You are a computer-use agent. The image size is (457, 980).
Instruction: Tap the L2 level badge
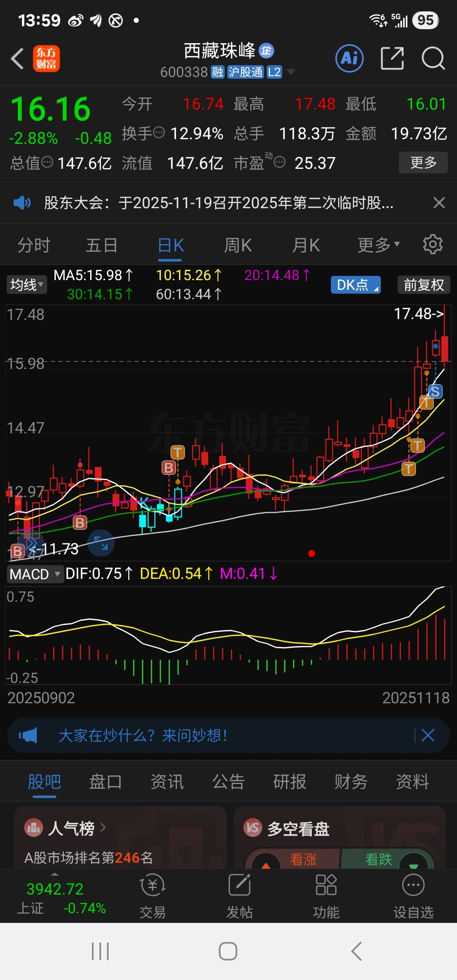274,72
